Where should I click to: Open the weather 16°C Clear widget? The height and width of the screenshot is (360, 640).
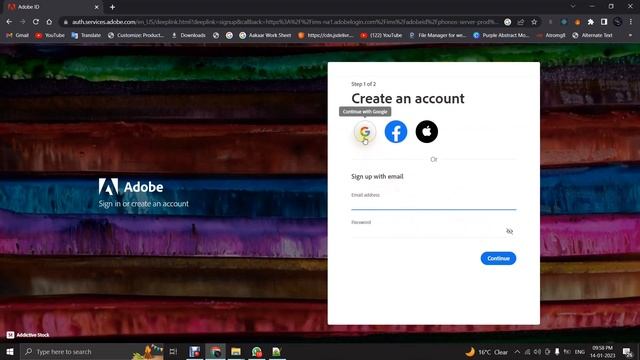487,352
